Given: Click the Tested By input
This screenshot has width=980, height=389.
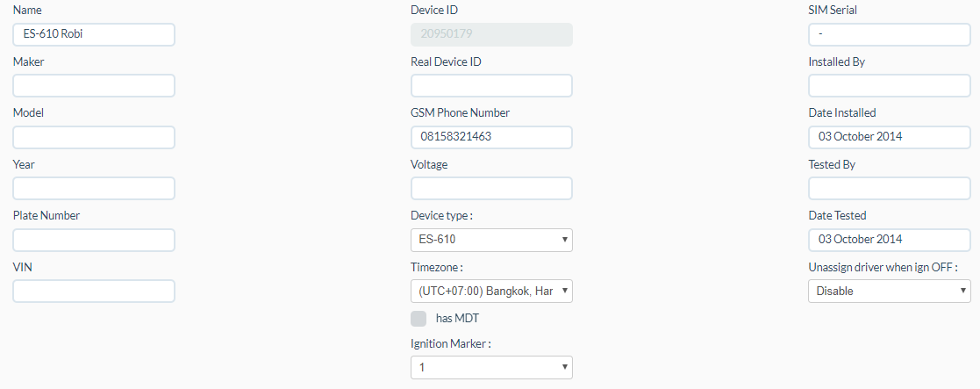Looking at the screenshot, I should [889, 188].
